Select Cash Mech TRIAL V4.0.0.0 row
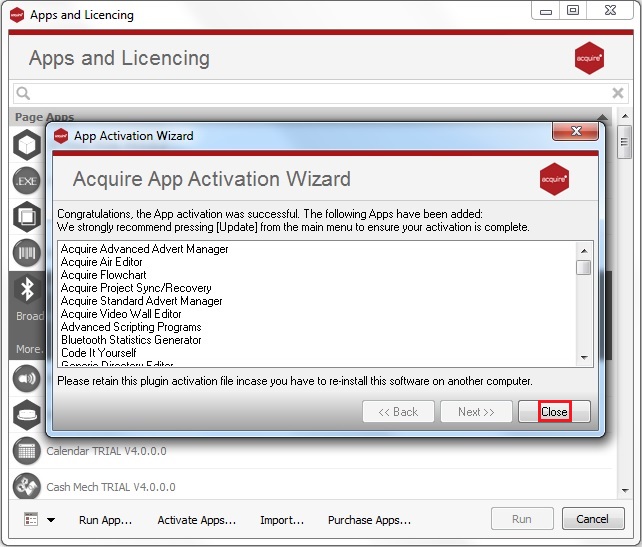642x547 pixels. click(310, 485)
